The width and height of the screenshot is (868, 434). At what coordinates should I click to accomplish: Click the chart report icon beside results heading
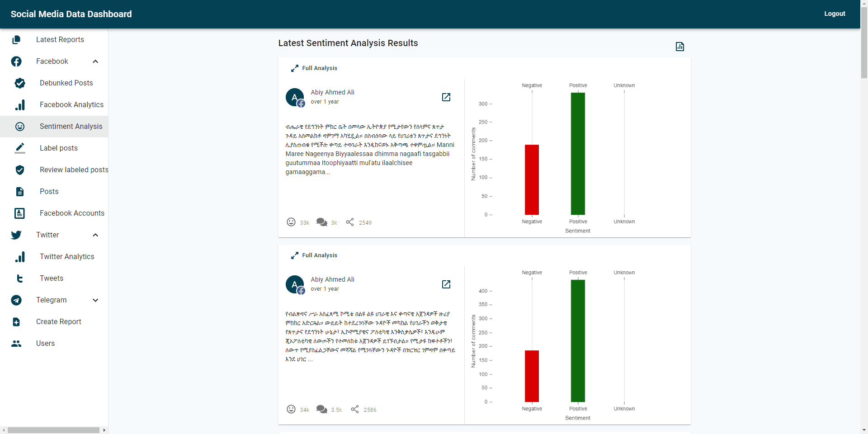(679, 47)
